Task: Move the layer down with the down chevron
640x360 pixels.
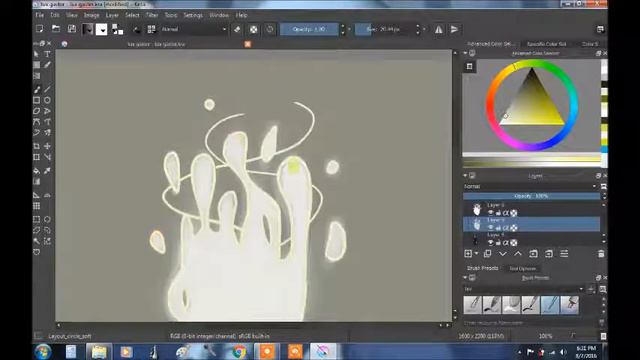Action: pyautogui.click(x=503, y=254)
